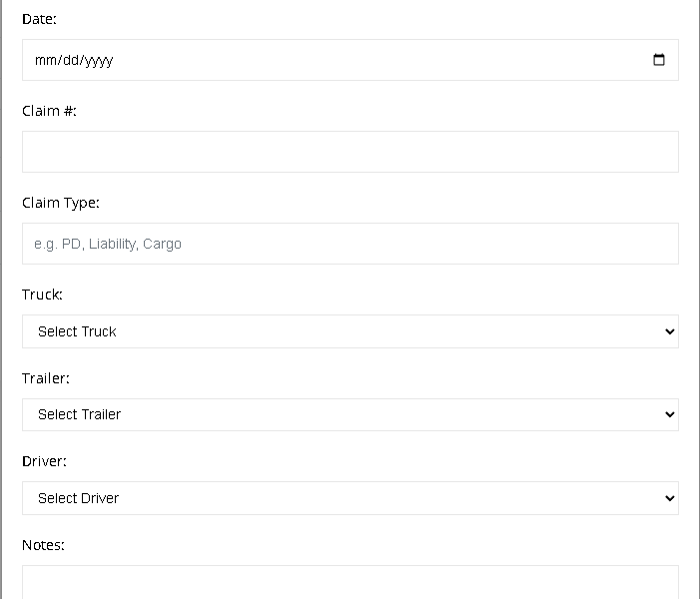Screen dimensions: 700x599
Task: Click the Claim #: label
Action: [x=49, y=111]
